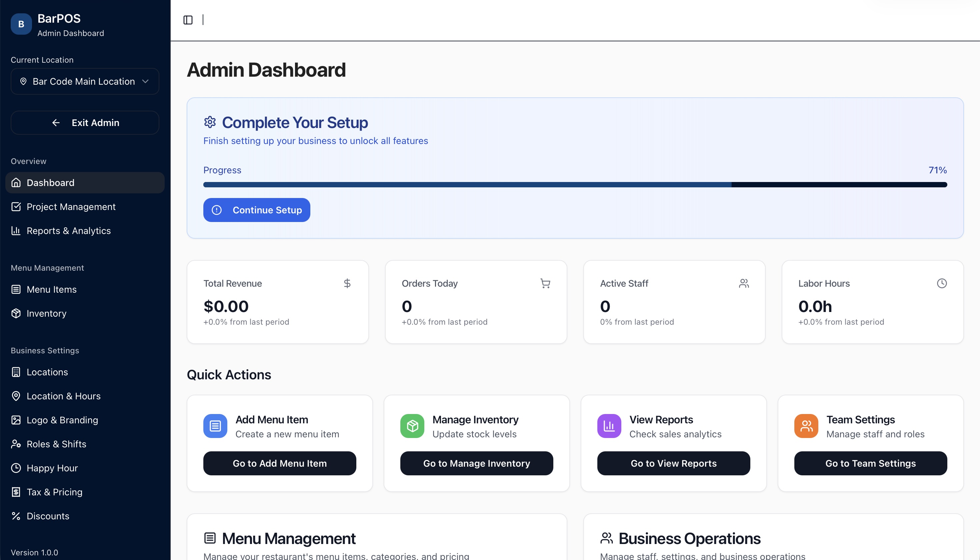Click the setup progress bar
The width and height of the screenshot is (980, 560).
pos(575,185)
